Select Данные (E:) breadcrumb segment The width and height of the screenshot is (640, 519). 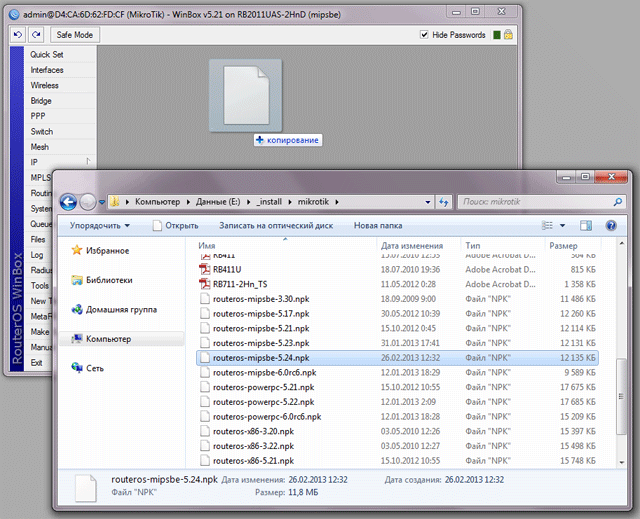pos(218,202)
